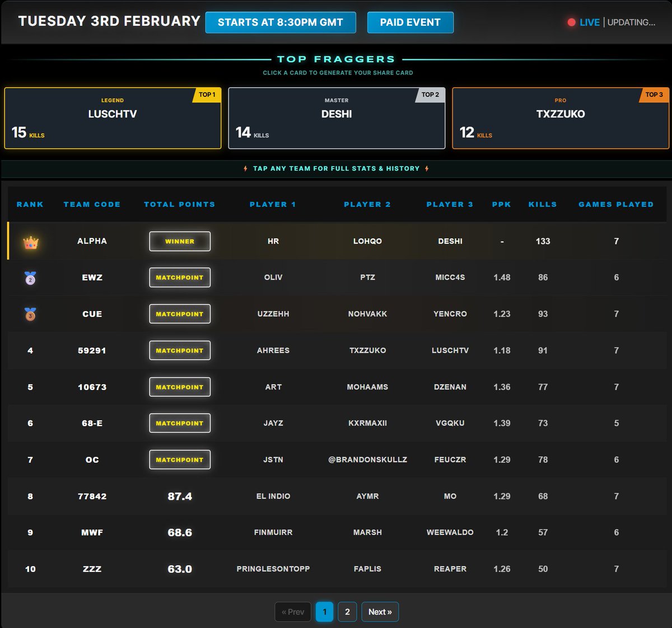Click player EL INDIO in 77842 row
This screenshot has height=628, width=672.
point(273,496)
